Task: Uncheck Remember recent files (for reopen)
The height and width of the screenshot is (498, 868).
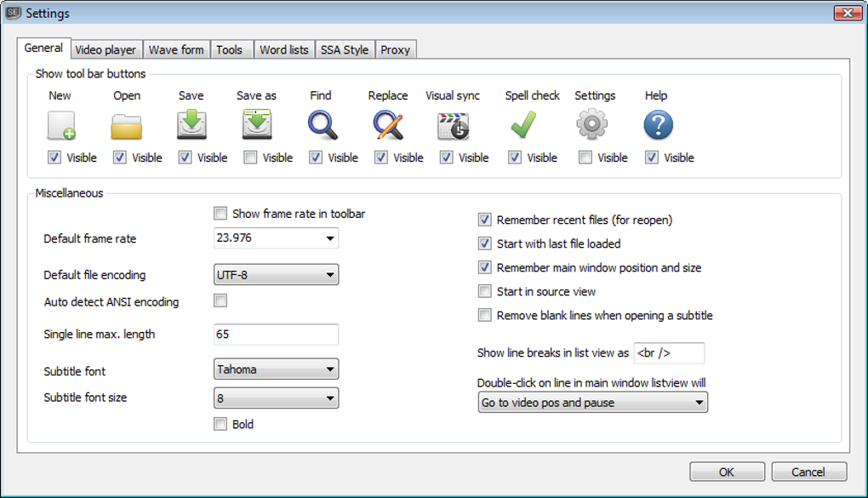Action: click(x=484, y=220)
